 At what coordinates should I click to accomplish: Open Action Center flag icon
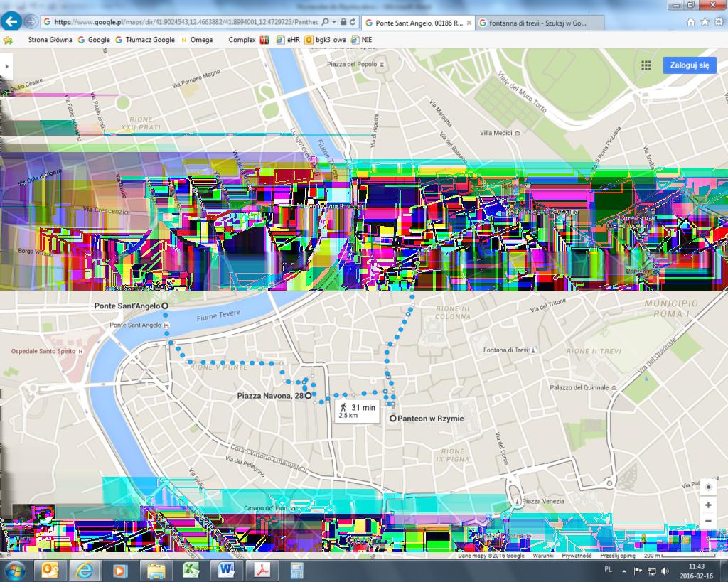tap(638, 571)
